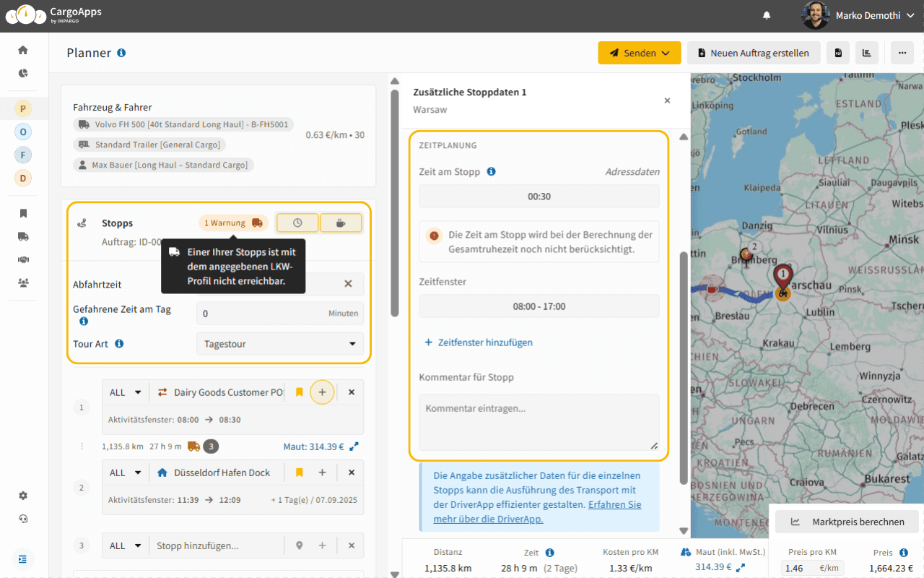
Task: Open the Tour Art Tagestour dropdown
Action: click(280, 344)
